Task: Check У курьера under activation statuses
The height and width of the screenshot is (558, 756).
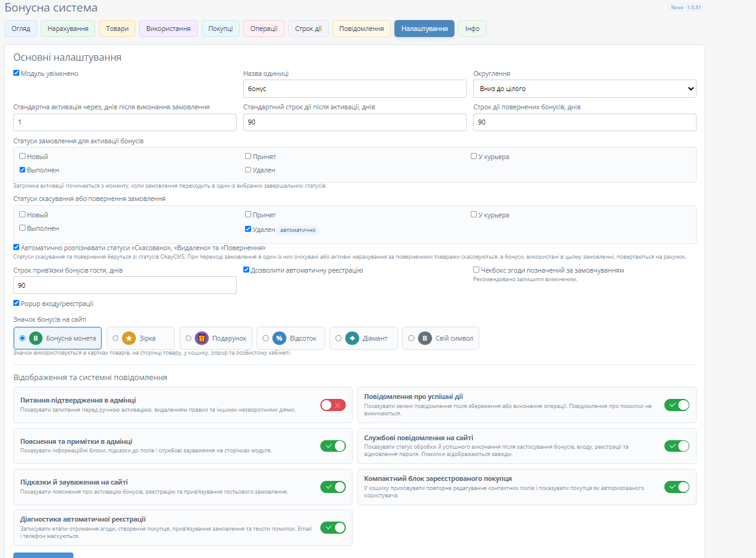Action: [474, 156]
